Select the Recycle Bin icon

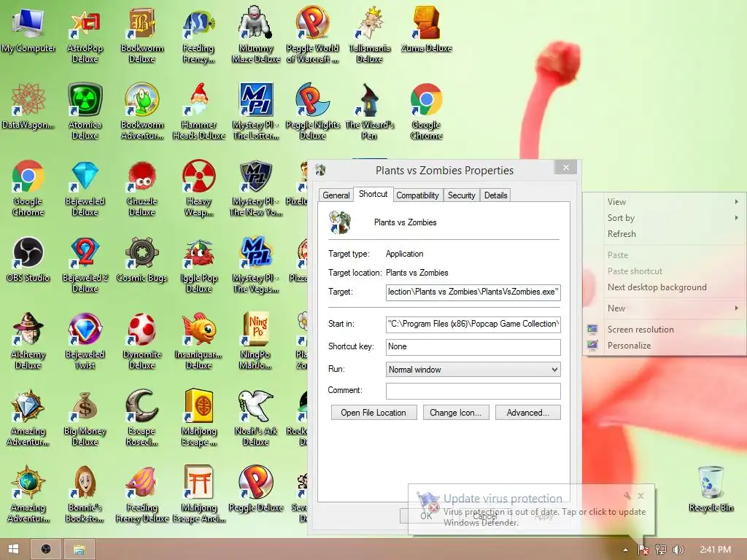pos(711,490)
